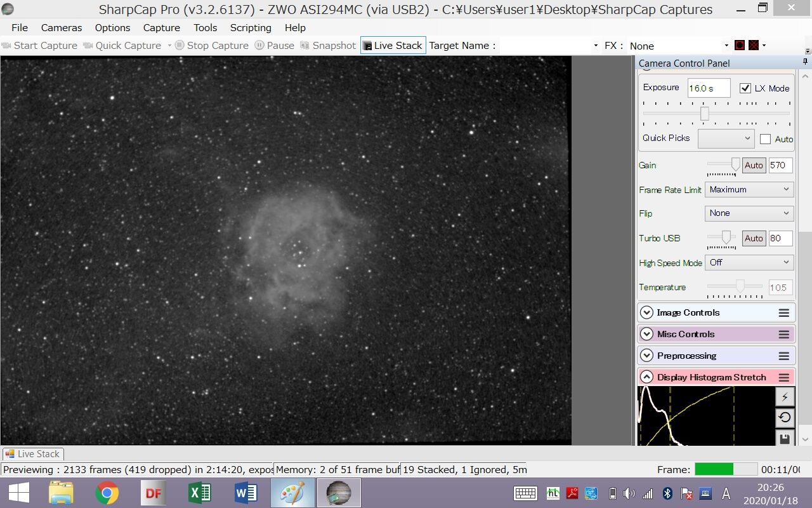Image resolution: width=812 pixels, height=508 pixels.
Task: Click the Gain slider handle
Action: click(735, 165)
